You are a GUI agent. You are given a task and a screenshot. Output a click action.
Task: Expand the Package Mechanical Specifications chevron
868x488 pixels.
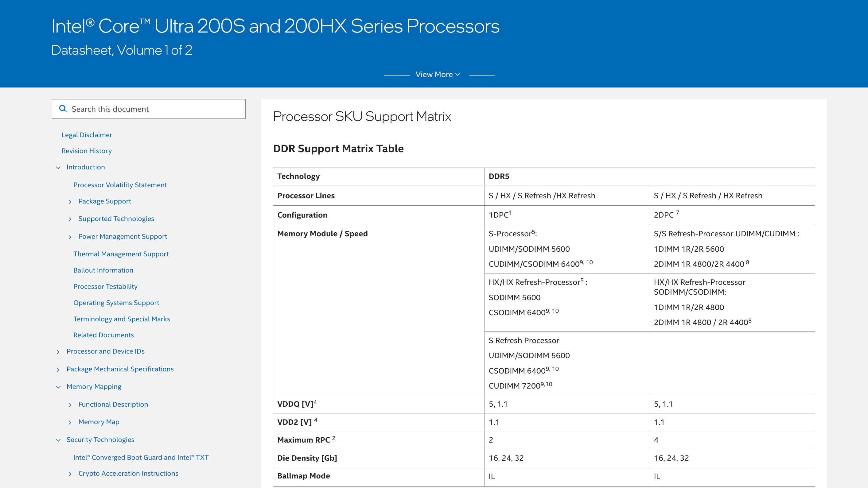58,370
